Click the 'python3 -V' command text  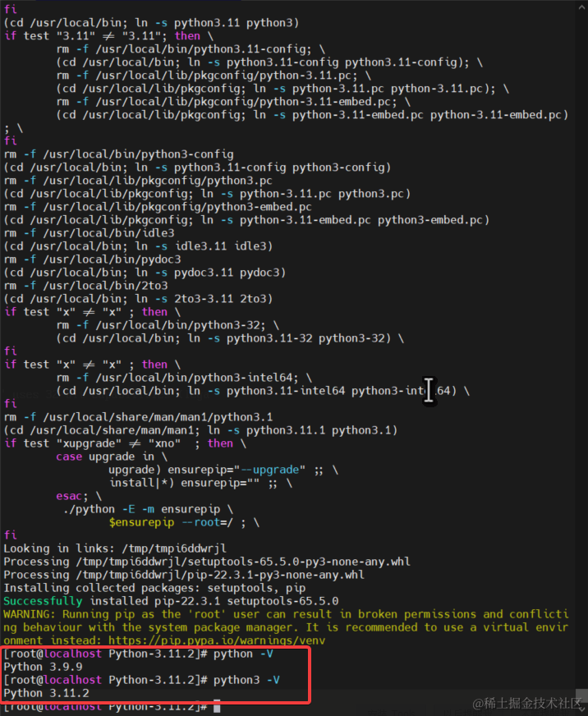246,680
